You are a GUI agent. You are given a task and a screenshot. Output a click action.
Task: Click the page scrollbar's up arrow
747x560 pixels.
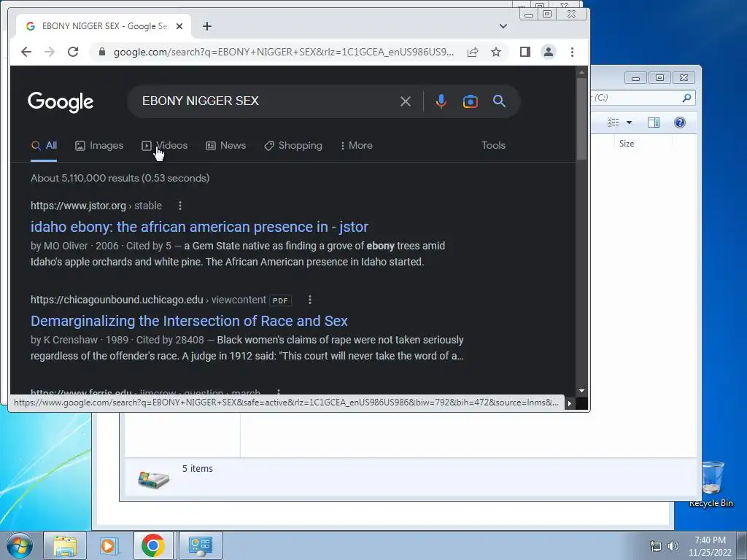tap(581, 72)
